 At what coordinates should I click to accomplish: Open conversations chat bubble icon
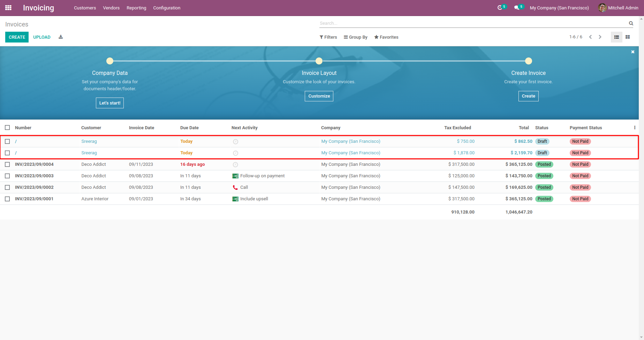[x=517, y=8]
